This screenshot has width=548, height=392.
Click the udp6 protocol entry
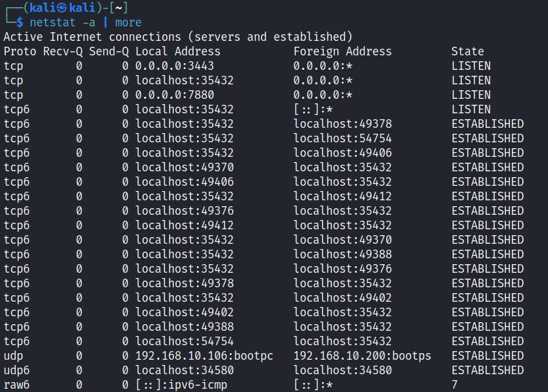point(16,370)
